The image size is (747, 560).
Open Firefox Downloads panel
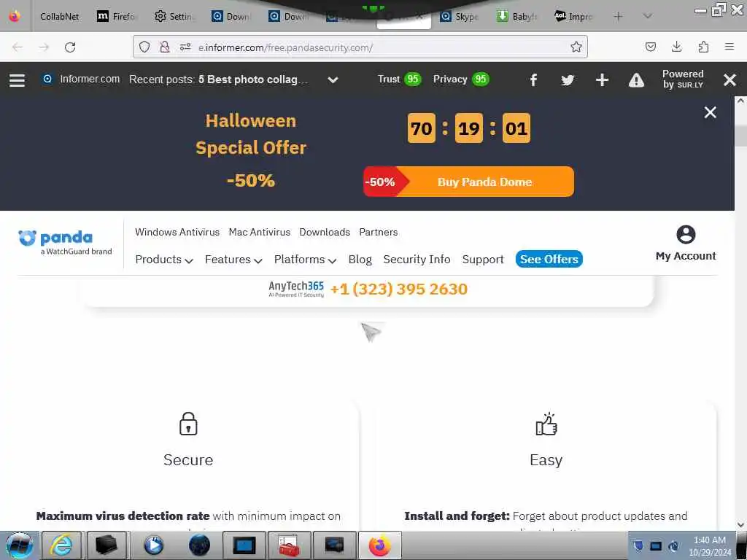(676, 47)
